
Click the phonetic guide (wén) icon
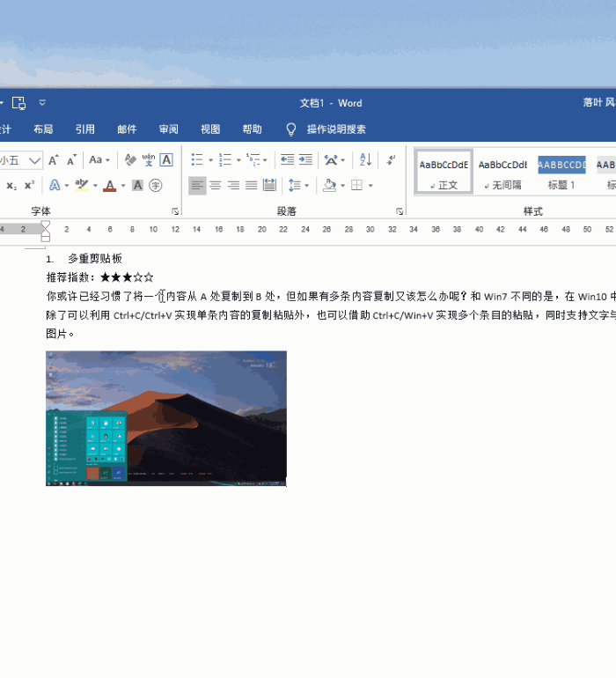(149, 160)
